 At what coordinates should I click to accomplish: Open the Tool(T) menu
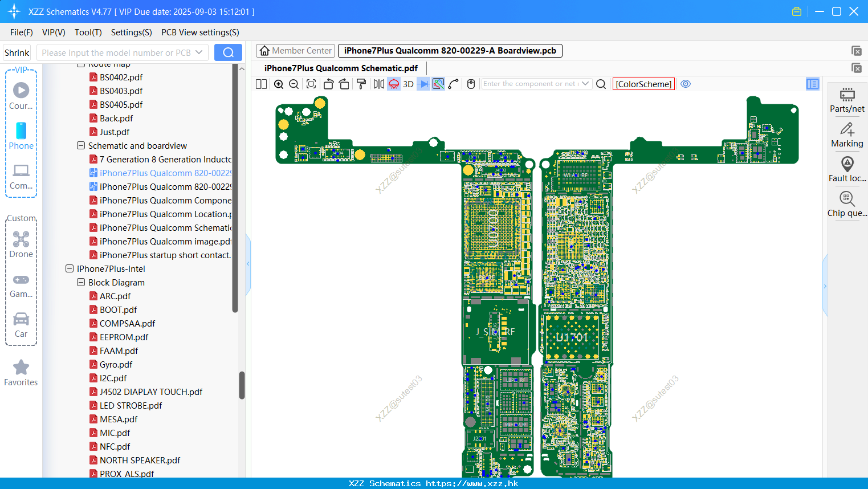click(88, 32)
